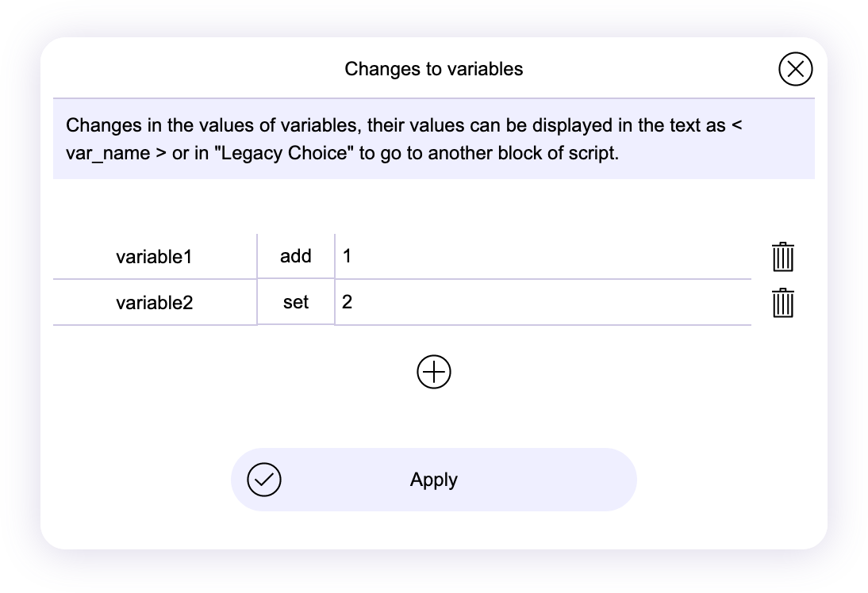This screenshot has height=593, width=868.
Task: Click the "Changes to variables" dialog title
Action: [434, 69]
